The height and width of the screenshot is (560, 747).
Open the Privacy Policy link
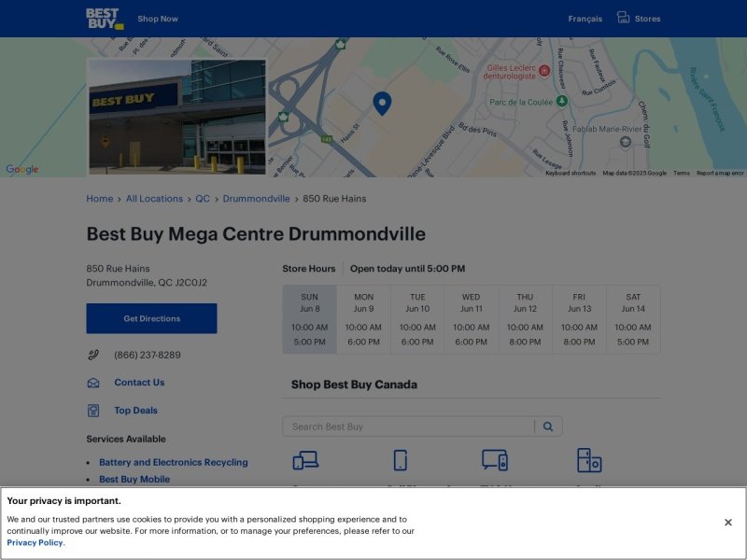tap(35, 543)
